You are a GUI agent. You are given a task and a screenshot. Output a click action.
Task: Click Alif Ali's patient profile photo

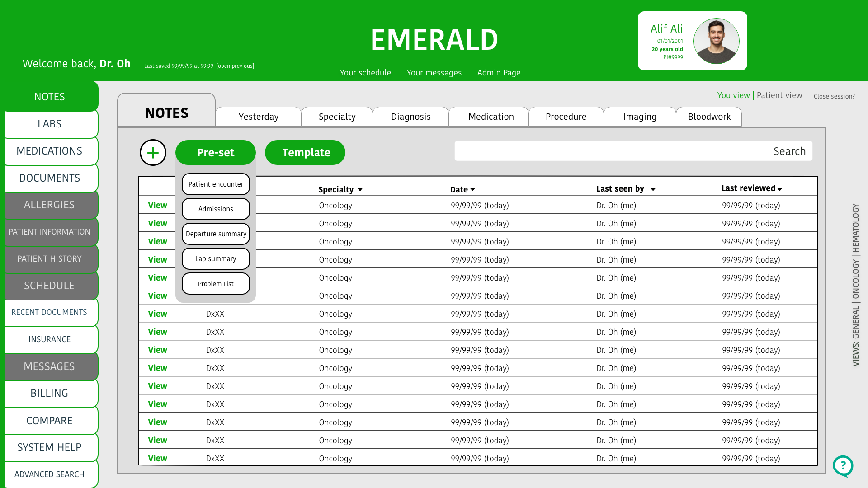716,41
